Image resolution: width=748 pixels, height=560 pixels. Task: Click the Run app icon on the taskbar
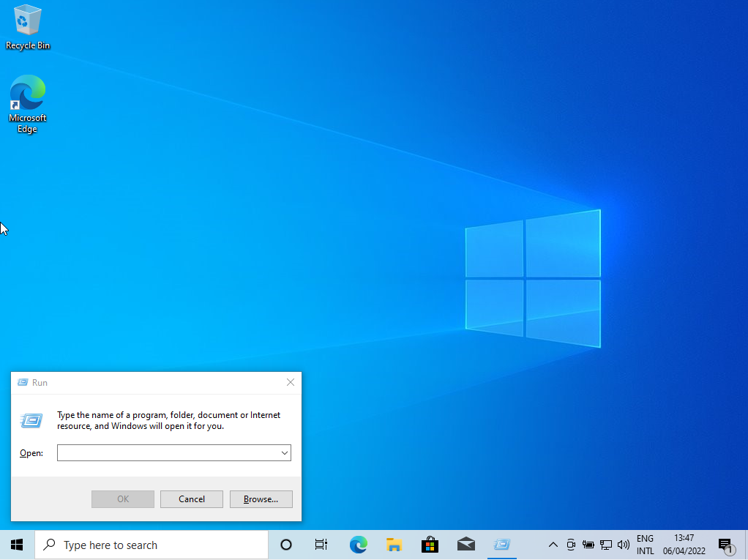click(x=502, y=545)
